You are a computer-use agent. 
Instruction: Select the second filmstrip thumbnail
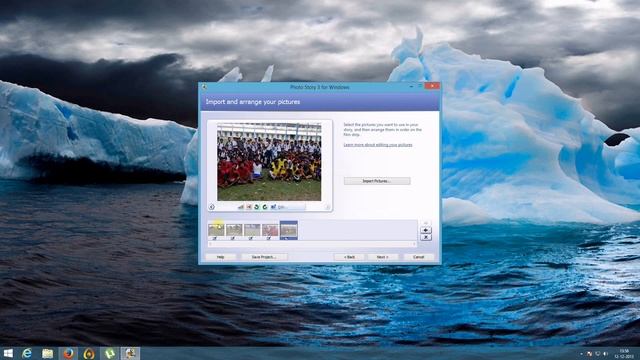pyautogui.click(x=234, y=230)
